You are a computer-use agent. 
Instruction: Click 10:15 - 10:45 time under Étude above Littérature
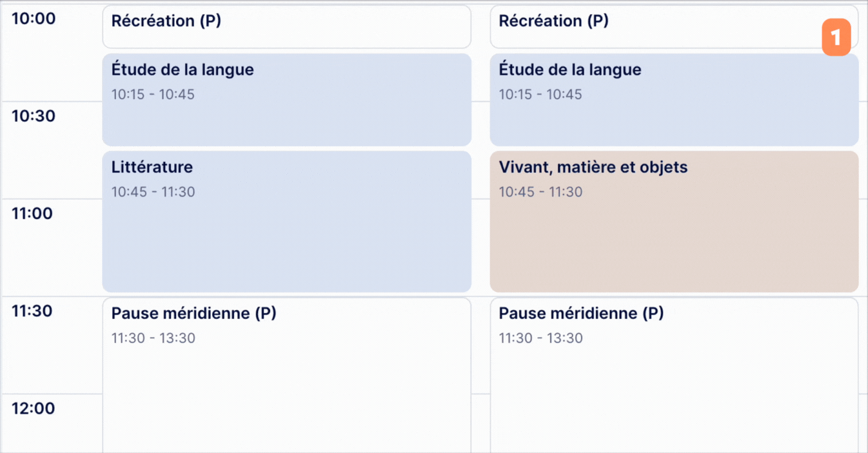153,95
